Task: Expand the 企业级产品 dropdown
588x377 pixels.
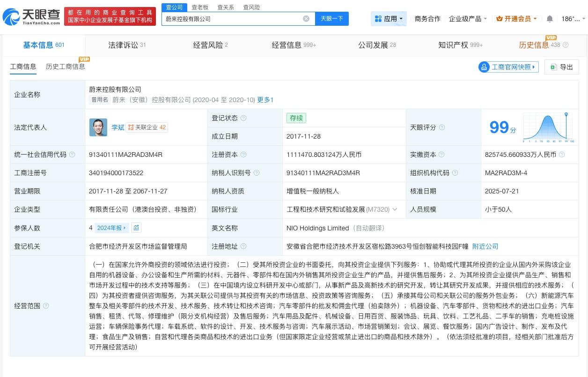Action: click(x=468, y=19)
